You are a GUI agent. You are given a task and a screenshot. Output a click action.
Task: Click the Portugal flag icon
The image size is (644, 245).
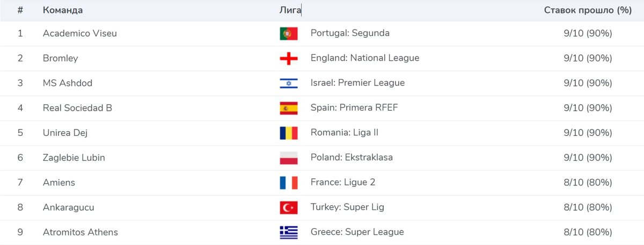point(289,33)
